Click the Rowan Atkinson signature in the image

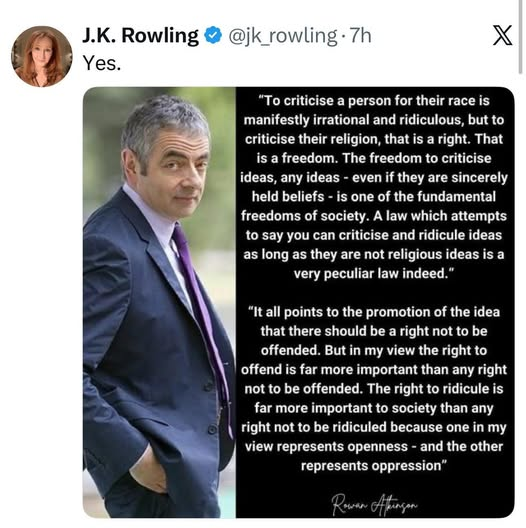(x=374, y=503)
